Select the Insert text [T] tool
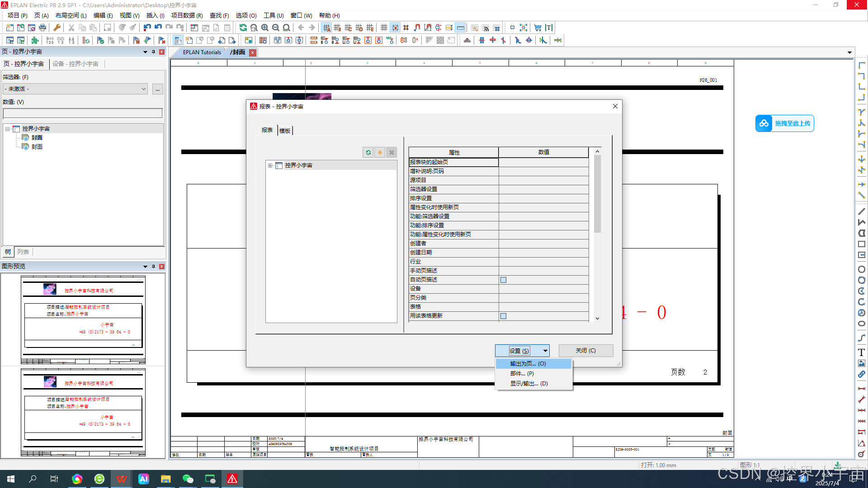Viewport: 868px width, 488px height. tap(548, 28)
